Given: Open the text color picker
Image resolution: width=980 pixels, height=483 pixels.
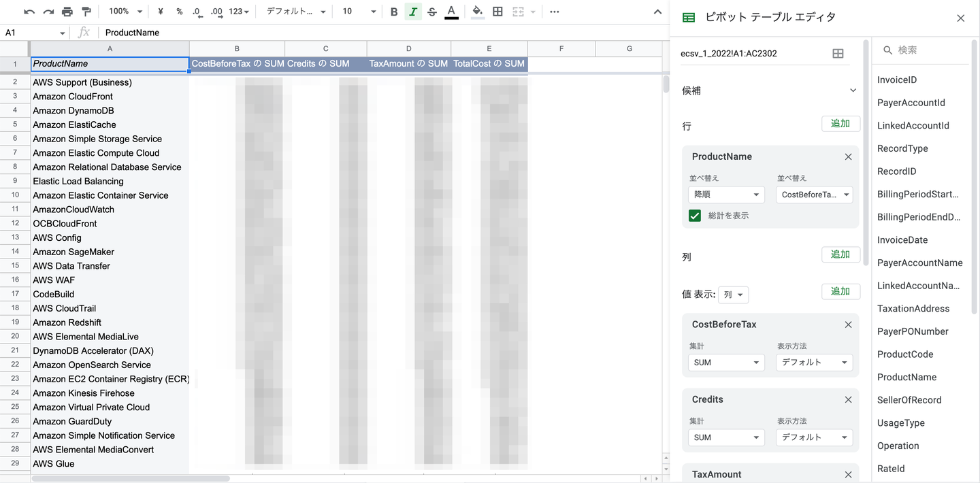Looking at the screenshot, I should click(x=452, y=12).
